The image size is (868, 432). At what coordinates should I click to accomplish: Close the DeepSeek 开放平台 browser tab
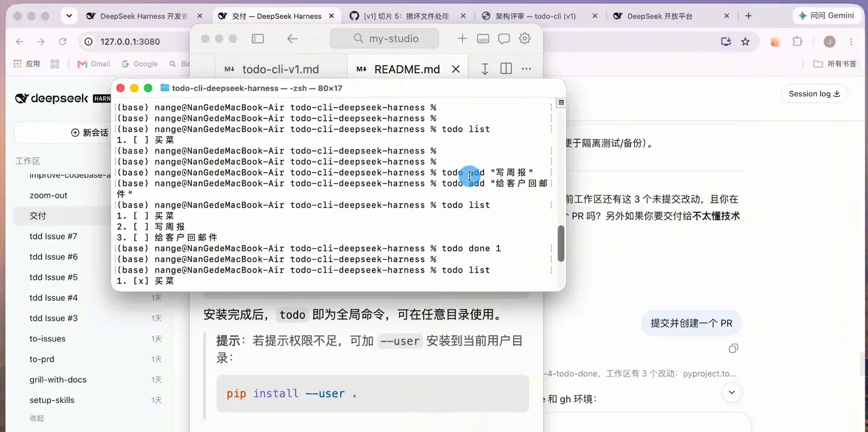(726, 16)
